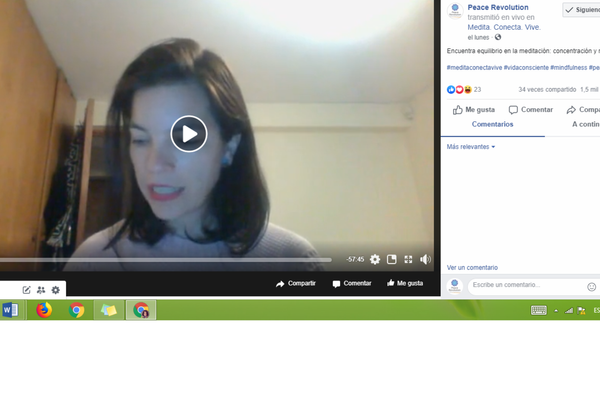This screenshot has width=600, height=400.
Task: Click Compartir below the video
Action: 296,284
